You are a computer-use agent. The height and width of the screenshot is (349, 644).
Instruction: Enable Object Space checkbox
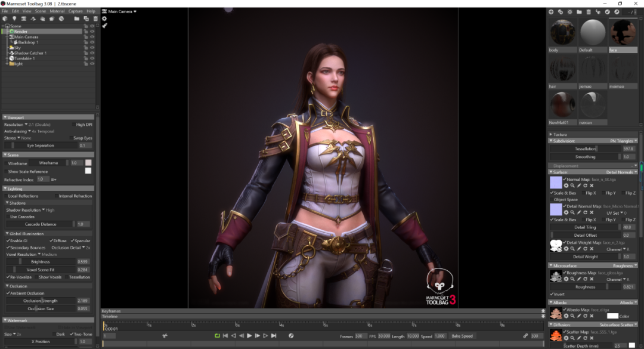[x=552, y=199]
